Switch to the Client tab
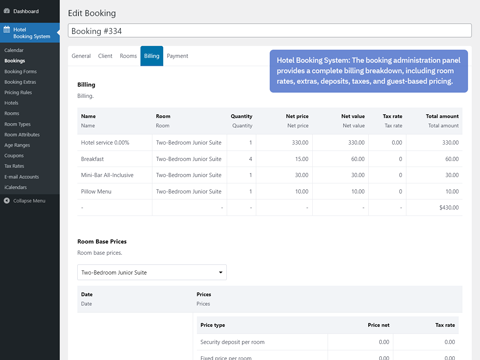The height and width of the screenshot is (360, 480). 105,56
